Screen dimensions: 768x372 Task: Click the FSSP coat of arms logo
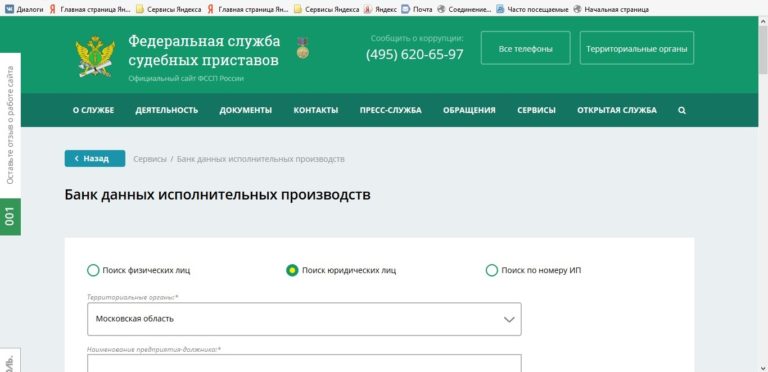tap(95, 56)
